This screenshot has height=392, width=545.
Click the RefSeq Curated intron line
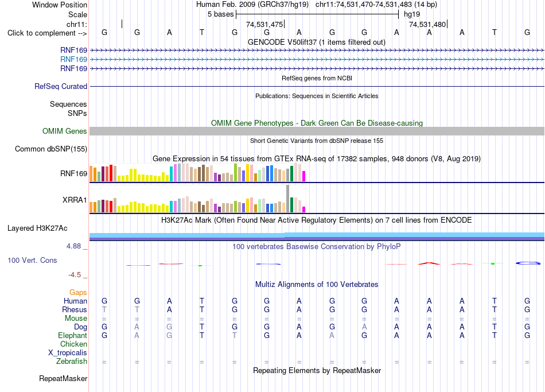click(x=317, y=86)
